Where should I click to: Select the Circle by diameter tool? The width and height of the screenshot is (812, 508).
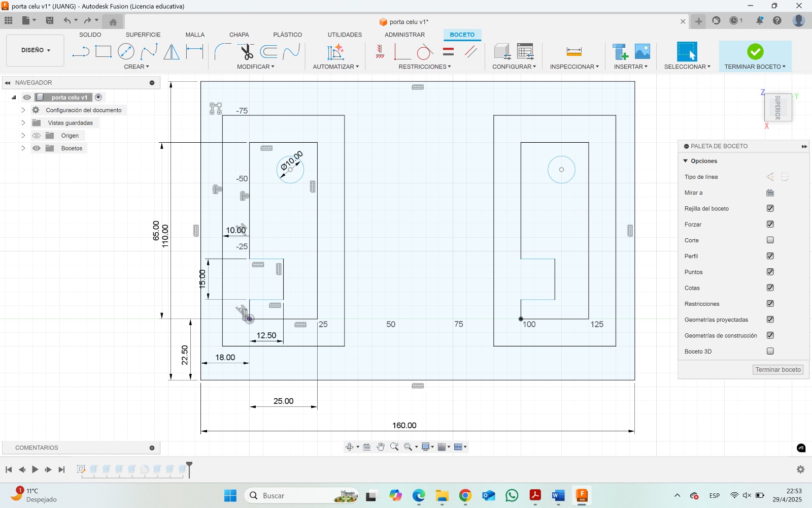click(x=126, y=52)
